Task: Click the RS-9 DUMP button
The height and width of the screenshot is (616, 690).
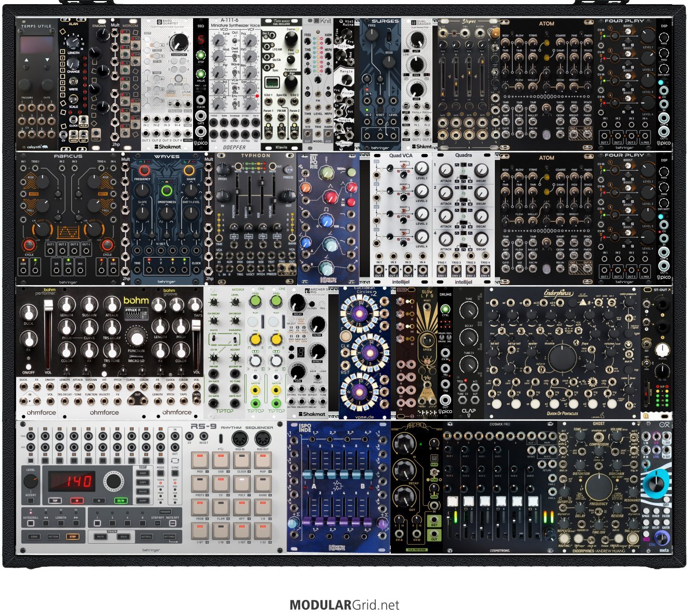Action: (x=143, y=500)
